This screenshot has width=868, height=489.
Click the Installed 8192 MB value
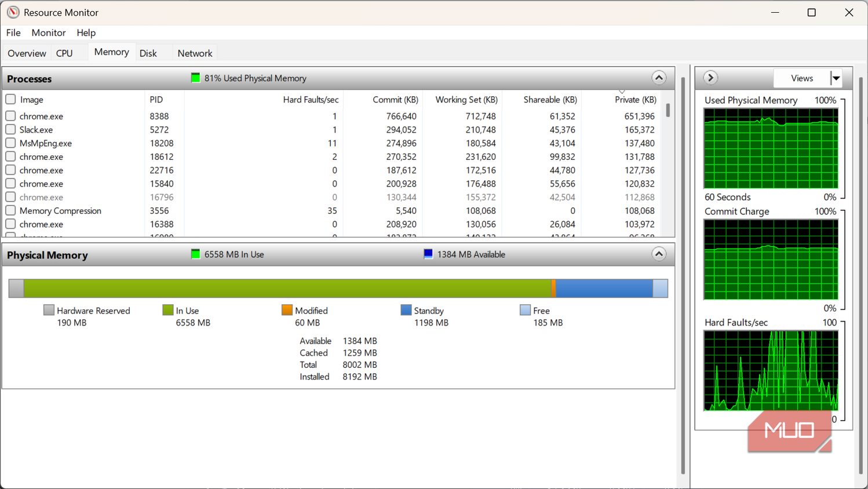point(360,377)
